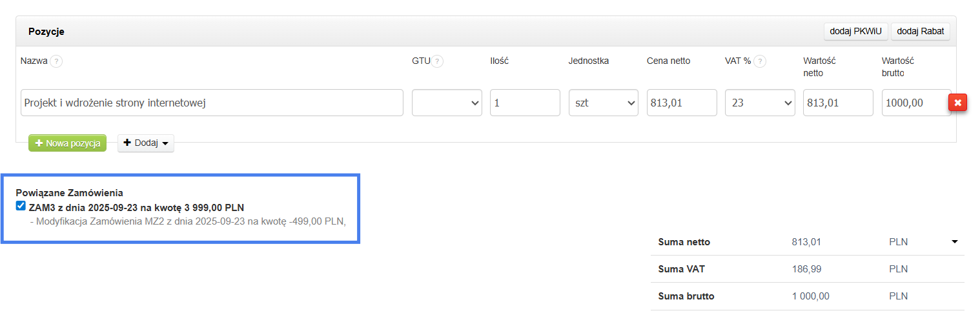Screen dimensions: 980x324
Task: Click the item name field
Action: point(212,103)
